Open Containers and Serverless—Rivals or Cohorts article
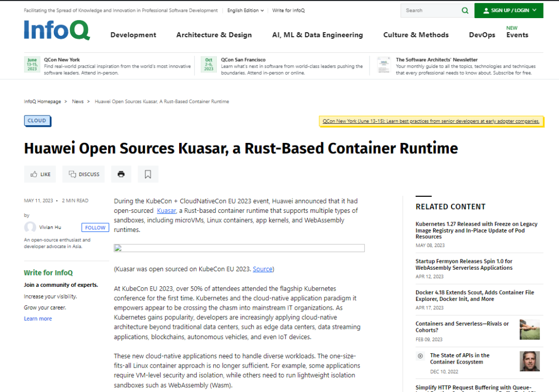 pyautogui.click(x=462, y=327)
